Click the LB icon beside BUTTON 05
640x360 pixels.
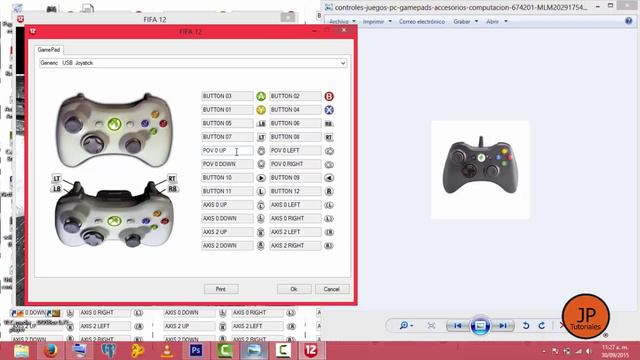click(x=261, y=123)
